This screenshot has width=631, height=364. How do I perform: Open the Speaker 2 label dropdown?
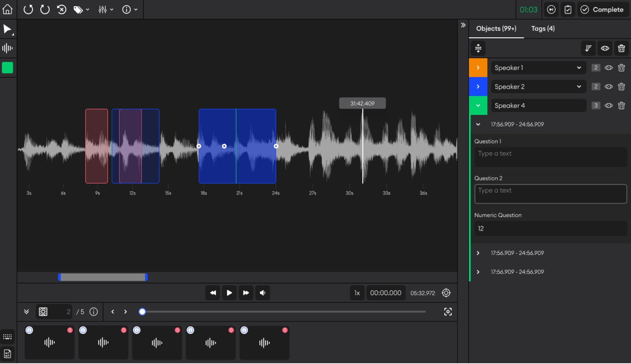point(578,86)
